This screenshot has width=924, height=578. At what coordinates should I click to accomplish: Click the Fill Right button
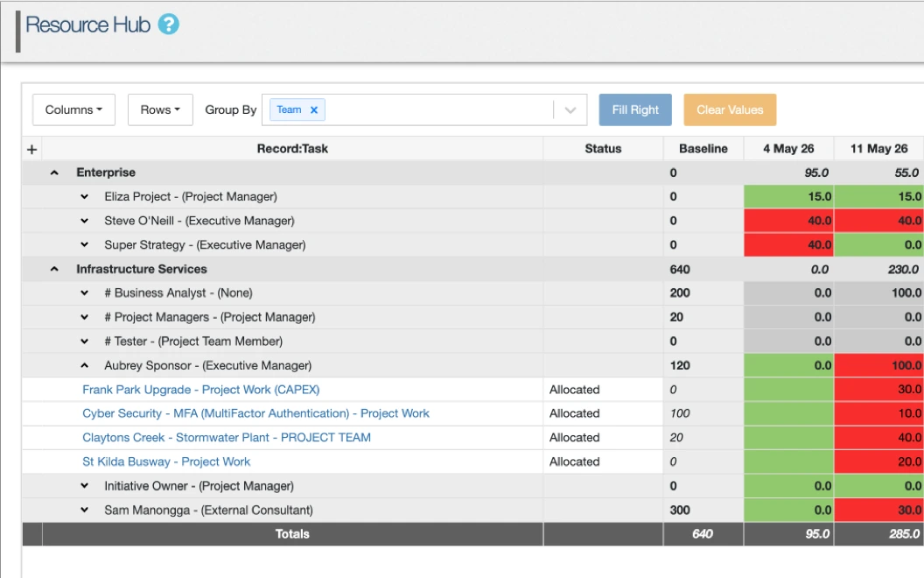tap(635, 109)
